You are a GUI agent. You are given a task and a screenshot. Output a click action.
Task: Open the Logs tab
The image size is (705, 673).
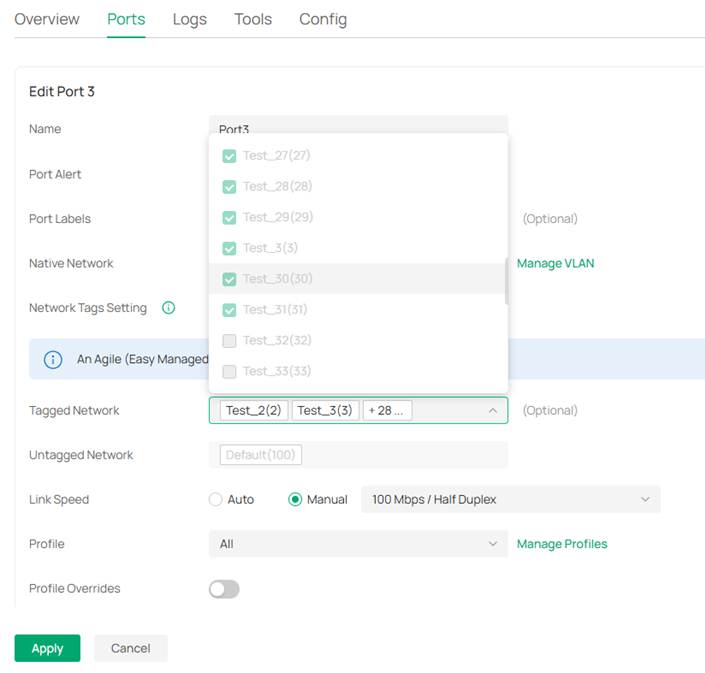[x=189, y=20]
